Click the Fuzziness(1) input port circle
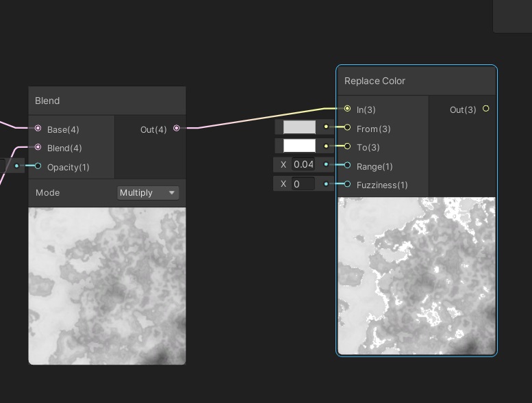Image resolution: width=532 pixels, height=403 pixels. (x=348, y=184)
